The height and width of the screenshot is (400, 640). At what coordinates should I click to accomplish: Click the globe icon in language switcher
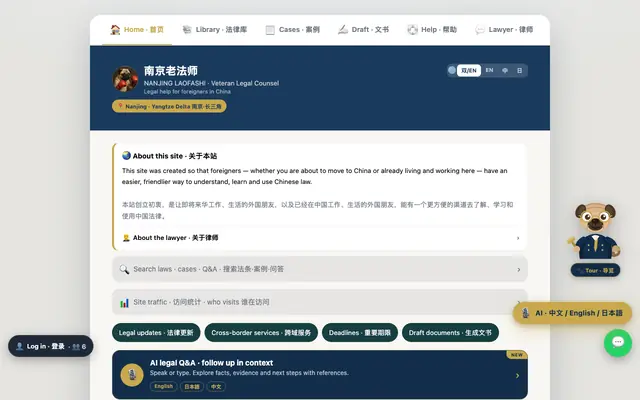452,70
